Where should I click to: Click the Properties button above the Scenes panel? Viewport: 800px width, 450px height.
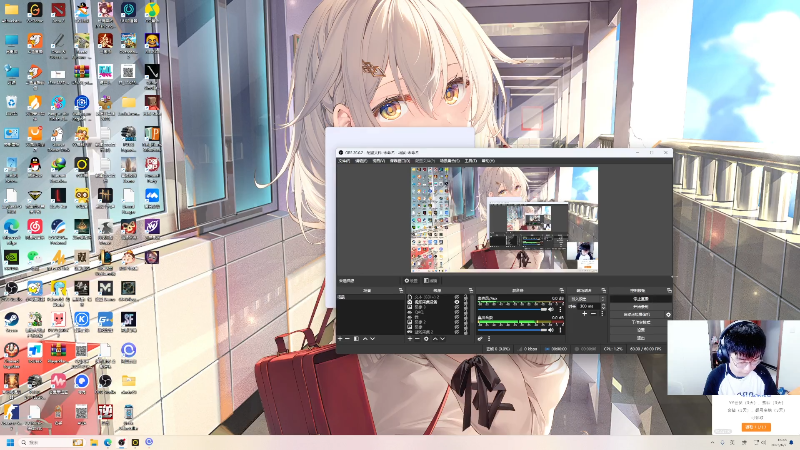tap(411, 281)
